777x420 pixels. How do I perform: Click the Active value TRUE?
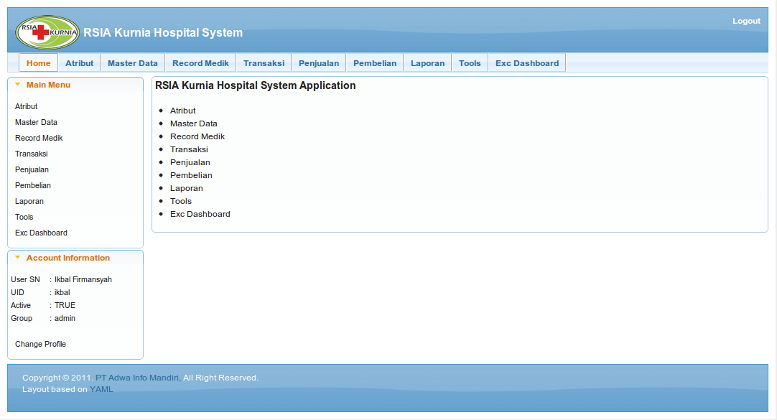point(65,305)
